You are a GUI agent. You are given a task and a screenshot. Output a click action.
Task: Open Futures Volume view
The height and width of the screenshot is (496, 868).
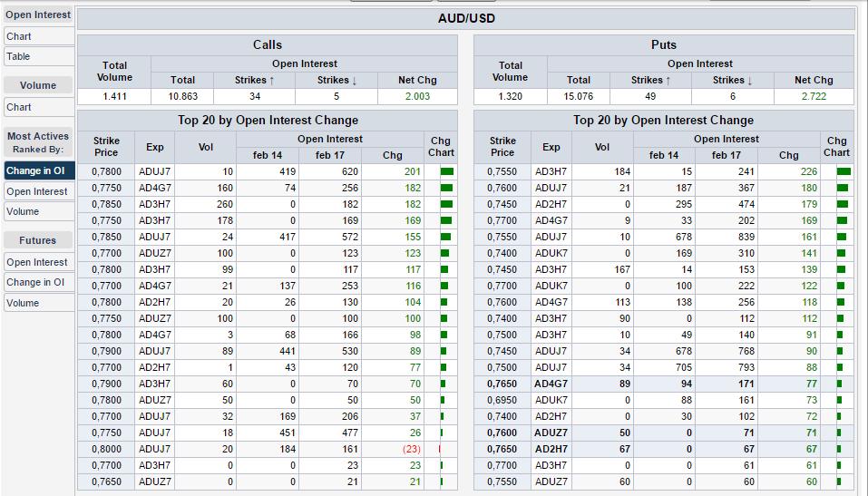tap(24, 303)
